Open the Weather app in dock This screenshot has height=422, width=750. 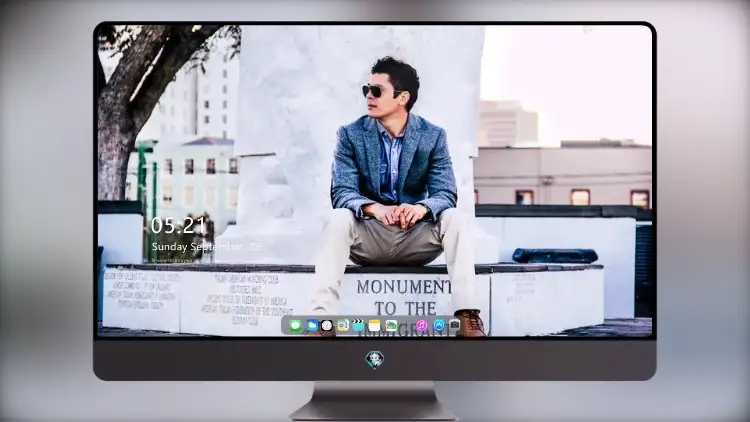312,326
